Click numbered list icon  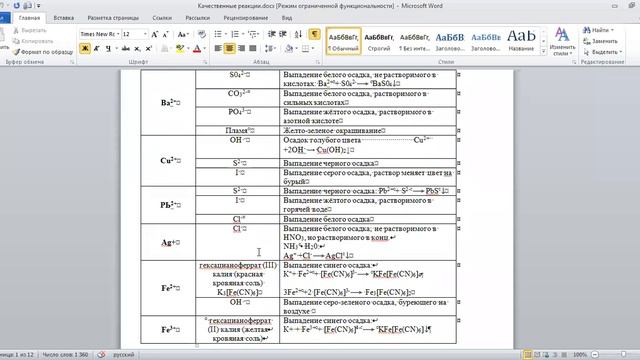click(235, 34)
